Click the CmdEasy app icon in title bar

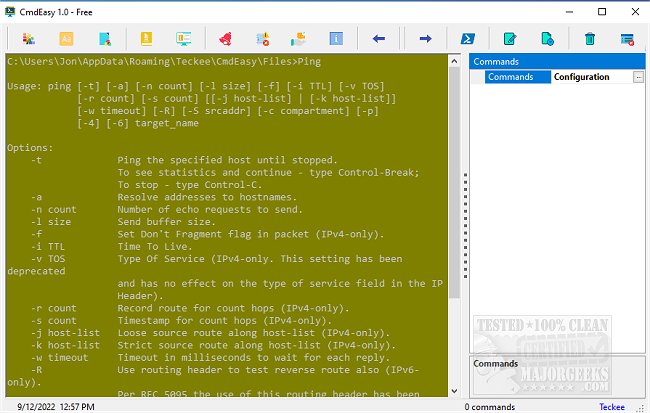pyautogui.click(x=10, y=12)
